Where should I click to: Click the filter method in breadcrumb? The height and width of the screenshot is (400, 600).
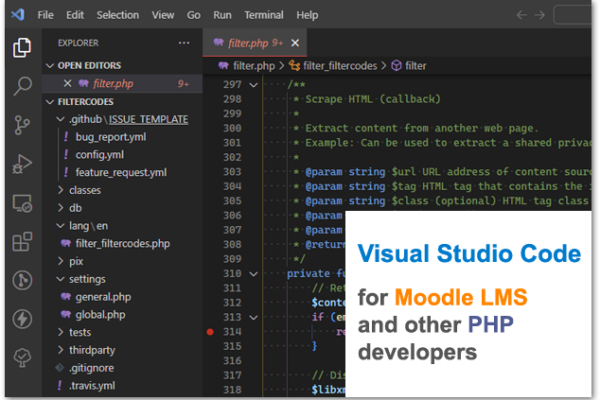coord(416,66)
